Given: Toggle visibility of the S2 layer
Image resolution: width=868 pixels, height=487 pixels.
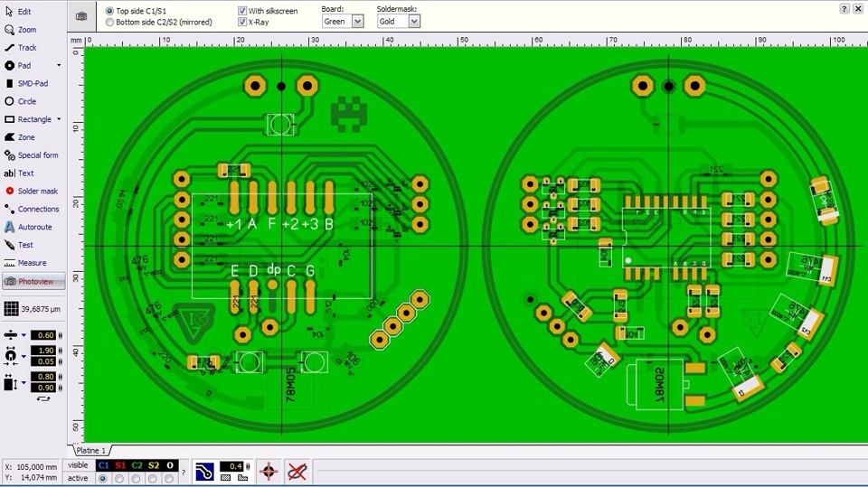Looking at the screenshot, I should tap(154, 465).
